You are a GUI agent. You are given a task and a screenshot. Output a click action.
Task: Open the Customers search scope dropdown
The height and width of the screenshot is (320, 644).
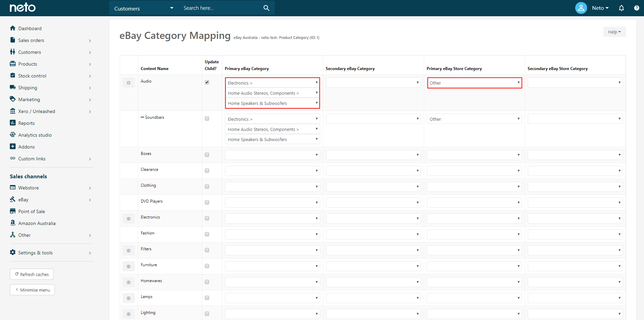(144, 8)
